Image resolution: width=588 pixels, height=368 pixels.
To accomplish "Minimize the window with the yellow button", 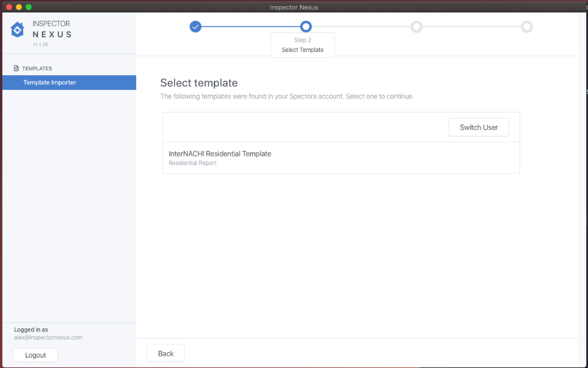I will pos(19,7).
